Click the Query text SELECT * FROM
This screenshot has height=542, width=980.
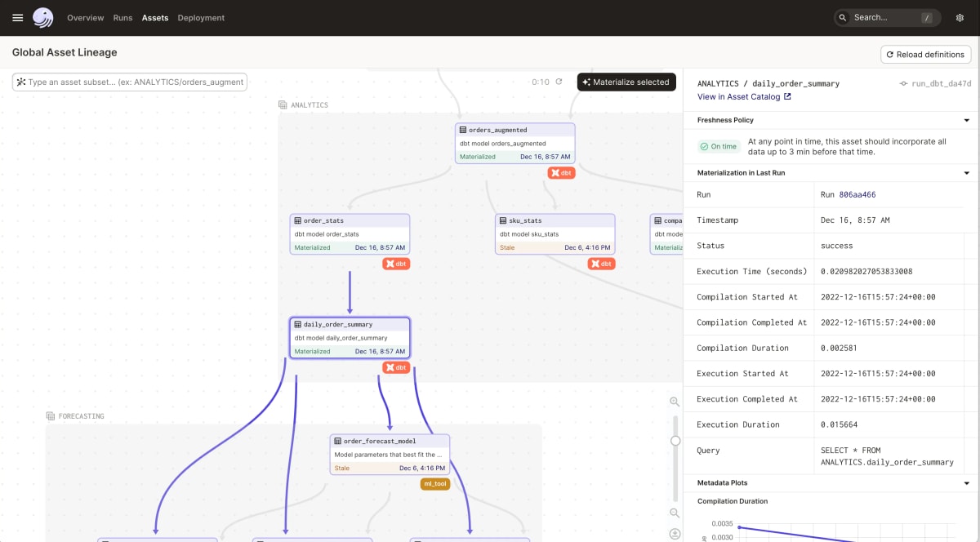click(850, 451)
